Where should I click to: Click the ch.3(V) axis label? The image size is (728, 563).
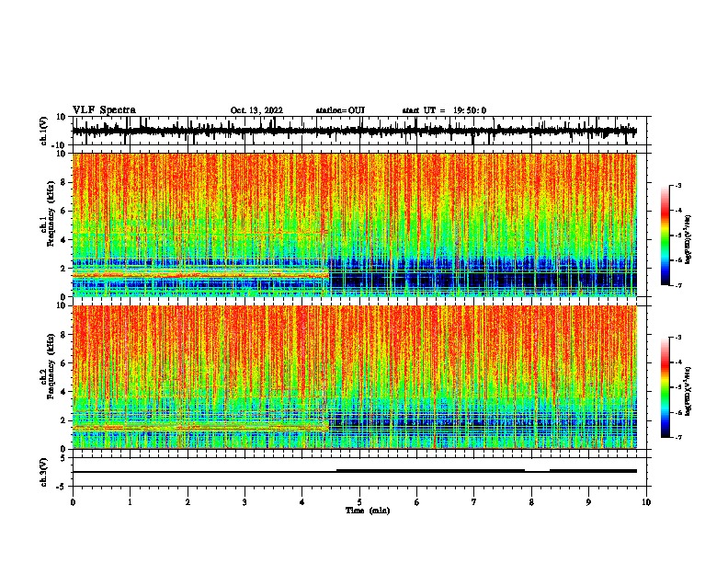44,472
